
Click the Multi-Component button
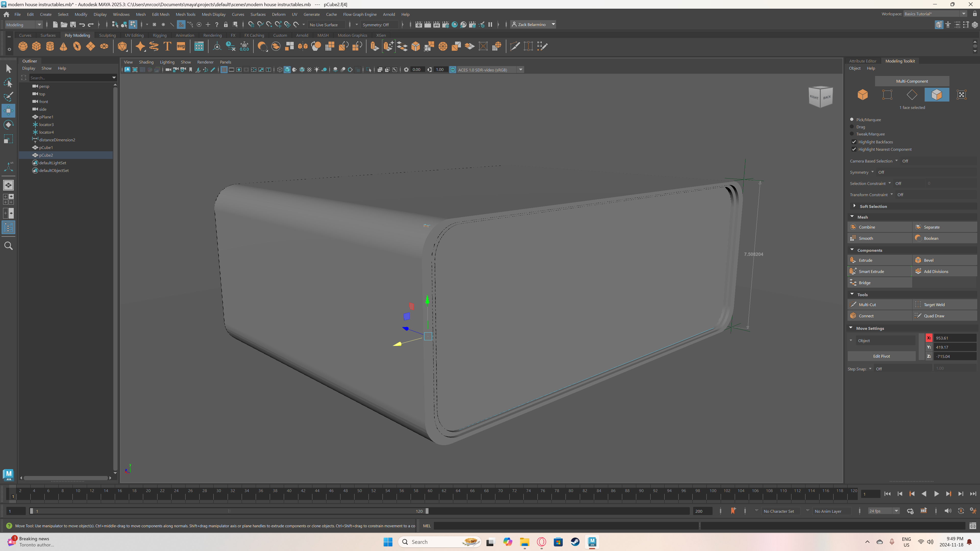point(912,81)
